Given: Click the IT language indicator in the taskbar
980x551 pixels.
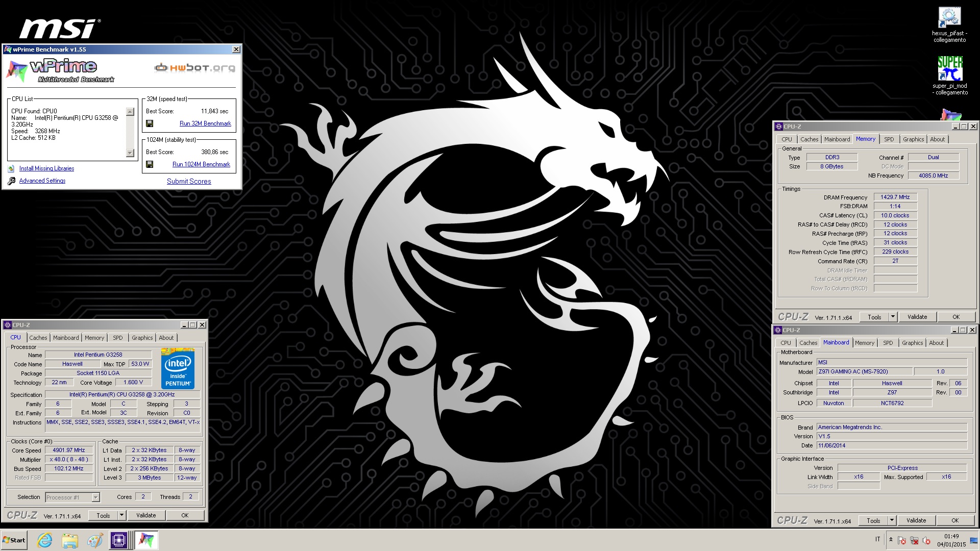Looking at the screenshot, I should 878,539.
